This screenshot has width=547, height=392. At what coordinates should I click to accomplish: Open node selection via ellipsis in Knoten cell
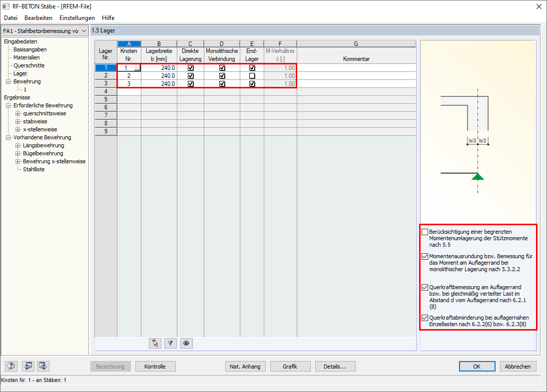(x=136, y=67)
